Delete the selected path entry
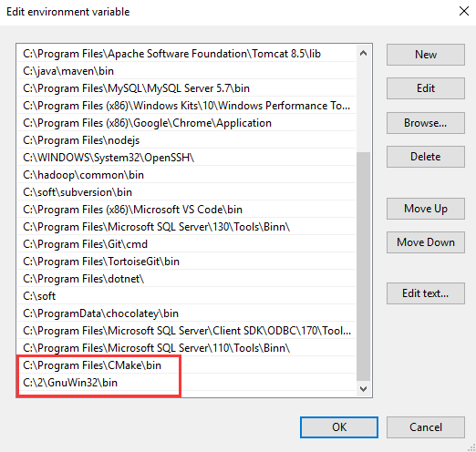The height and width of the screenshot is (452, 476). click(x=426, y=157)
